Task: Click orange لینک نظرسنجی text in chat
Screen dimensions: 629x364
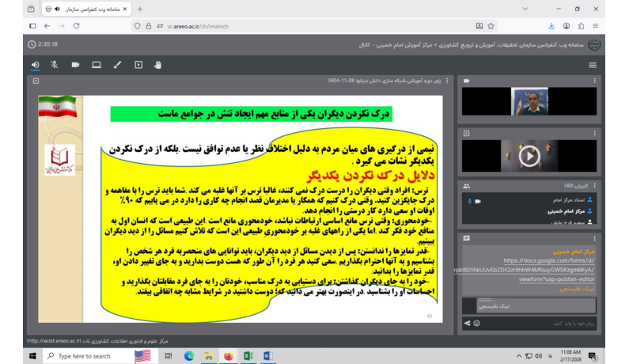Action: (577, 289)
